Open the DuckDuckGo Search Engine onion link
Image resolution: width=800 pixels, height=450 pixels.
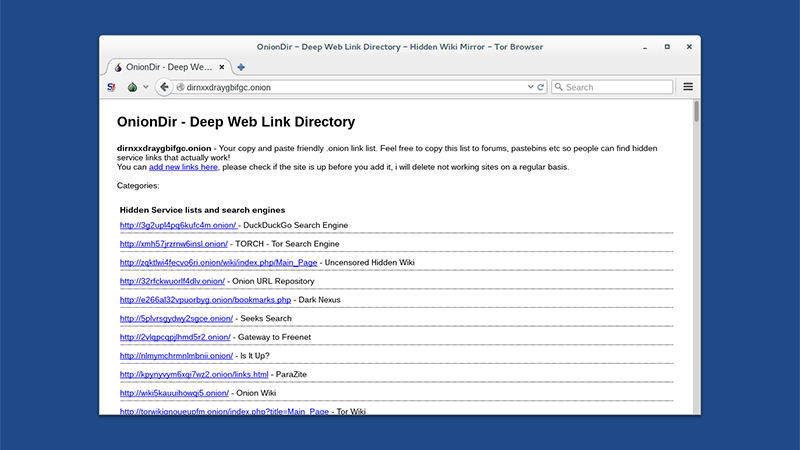tap(178, 225)
